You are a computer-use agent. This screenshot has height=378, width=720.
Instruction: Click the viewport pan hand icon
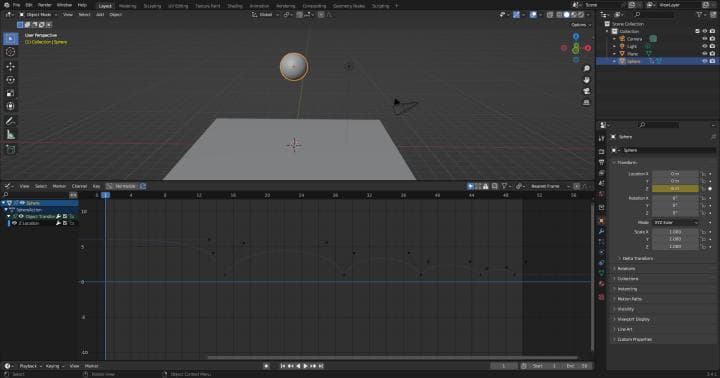[x=586, y=80]
